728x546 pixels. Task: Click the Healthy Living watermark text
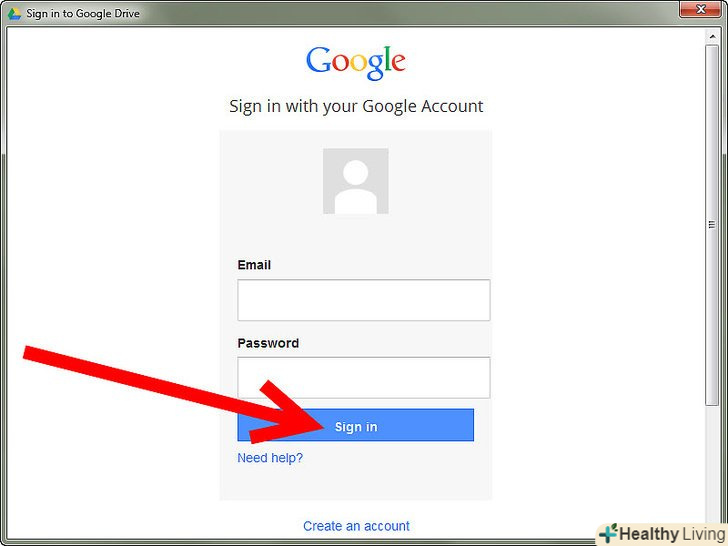[x=672, y=534]
